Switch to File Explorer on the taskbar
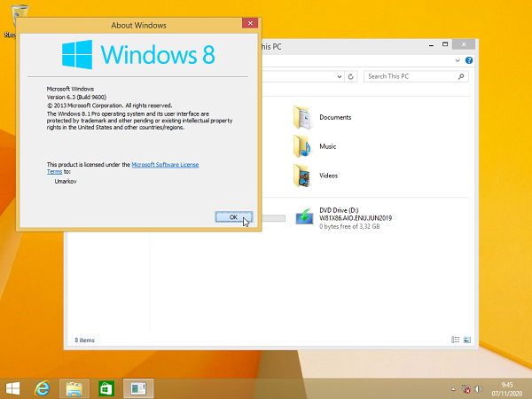Image resolution: width=532 pixels, height=399 pixels. [x=74, y=387]
